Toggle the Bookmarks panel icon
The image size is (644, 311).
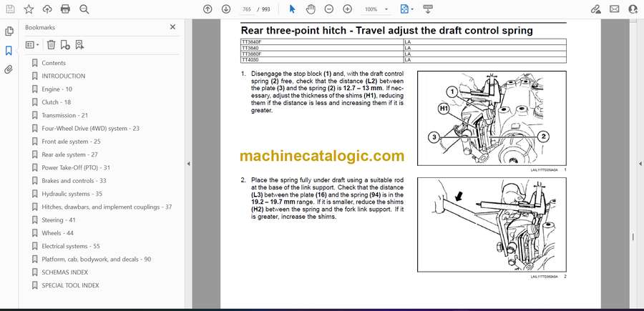(x=9, y=51)
